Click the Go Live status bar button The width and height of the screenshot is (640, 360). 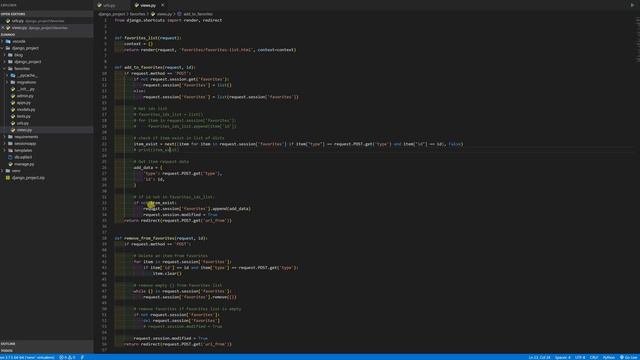tap(629, 357)
